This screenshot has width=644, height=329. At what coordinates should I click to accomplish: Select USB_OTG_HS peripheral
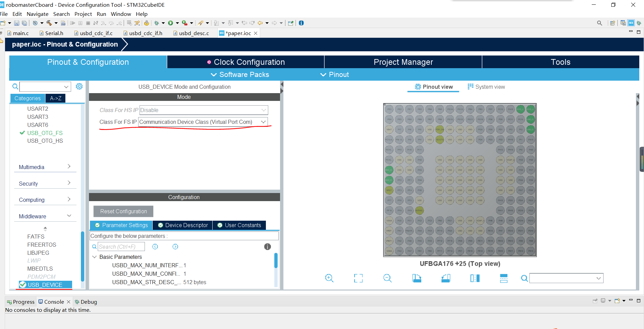pos(45,141)
